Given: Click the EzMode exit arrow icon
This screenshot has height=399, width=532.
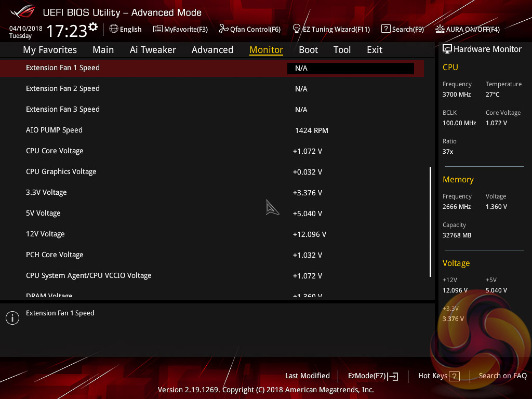Looking at the screenshot, I should [393, 376].
